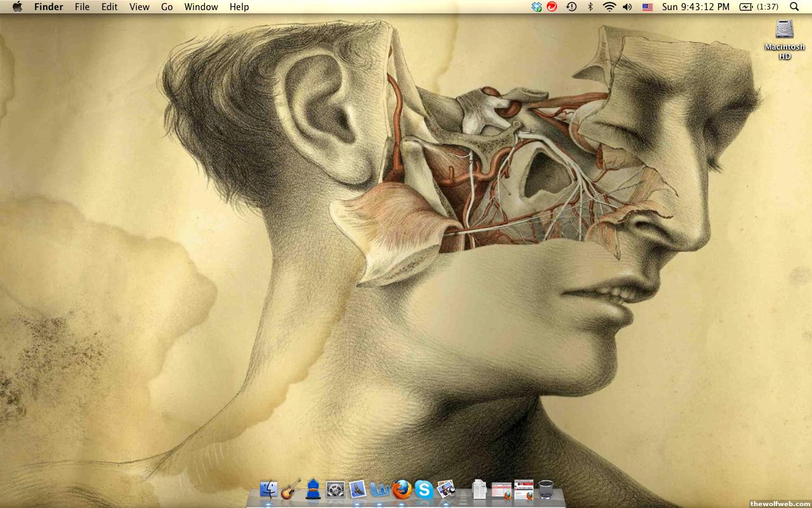Open the Go menu
The height and width of the screenshot is (508, 812).
point(167,7)
